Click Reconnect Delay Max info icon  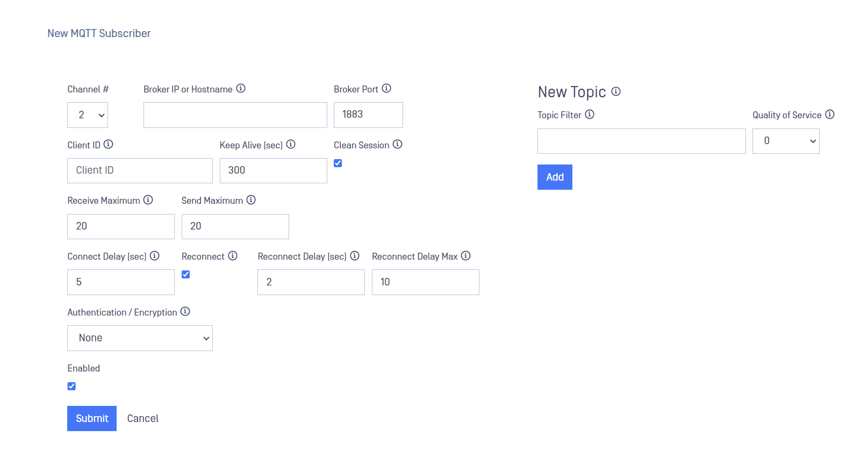click(x=466, y=256)
